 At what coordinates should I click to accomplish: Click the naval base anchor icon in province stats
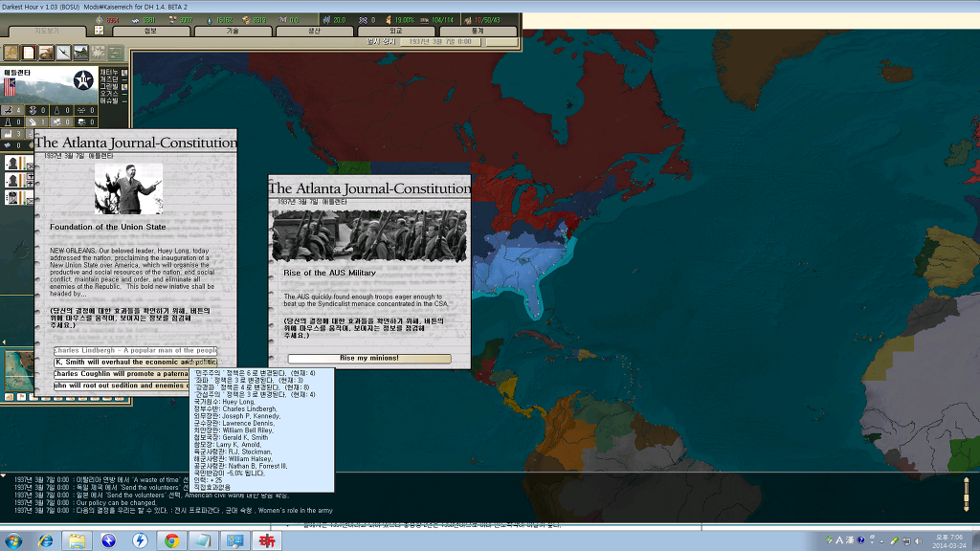point(33,110)
